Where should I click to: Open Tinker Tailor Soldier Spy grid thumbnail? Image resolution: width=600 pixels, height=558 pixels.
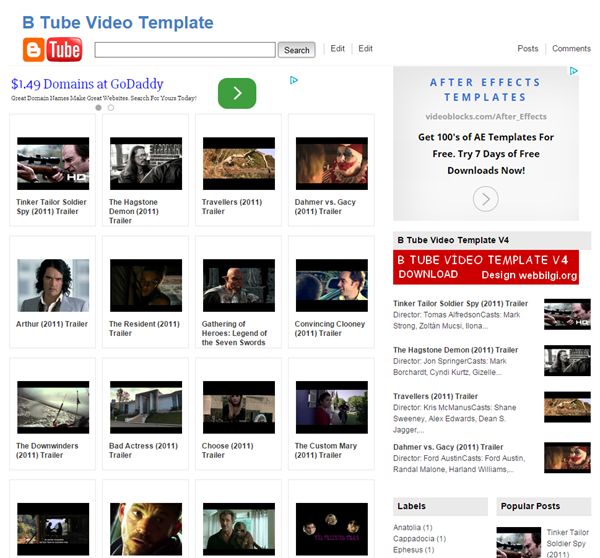pyautogui.click(x=53, y=163)
